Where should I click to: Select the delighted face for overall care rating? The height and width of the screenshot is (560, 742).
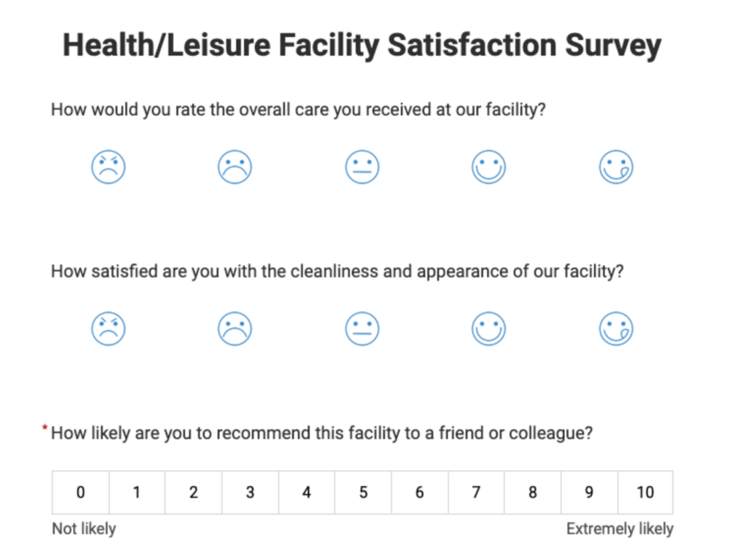click(615, 166)
